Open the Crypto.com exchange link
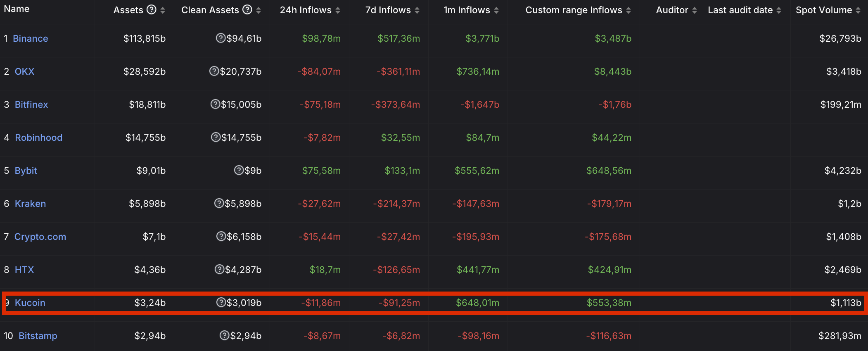This screenshot has width=868, height=351. 40,237
